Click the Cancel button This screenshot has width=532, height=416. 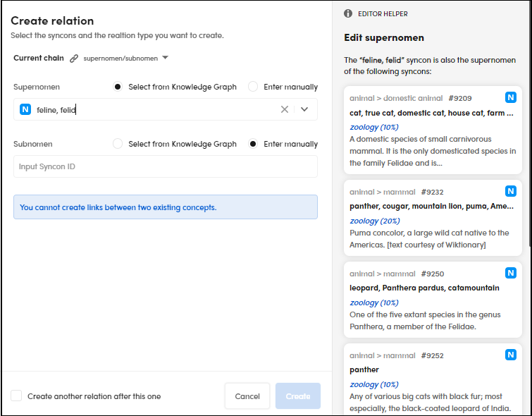pos(247,396)
